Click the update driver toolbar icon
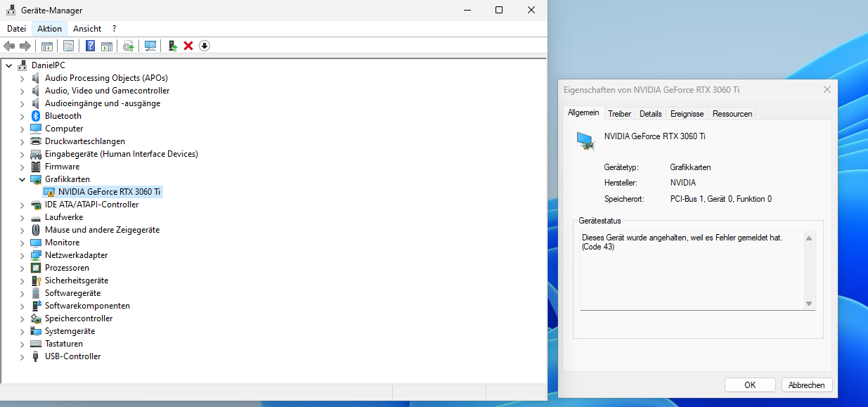This screenshot has width=868, height=407. tap(128, 46)
